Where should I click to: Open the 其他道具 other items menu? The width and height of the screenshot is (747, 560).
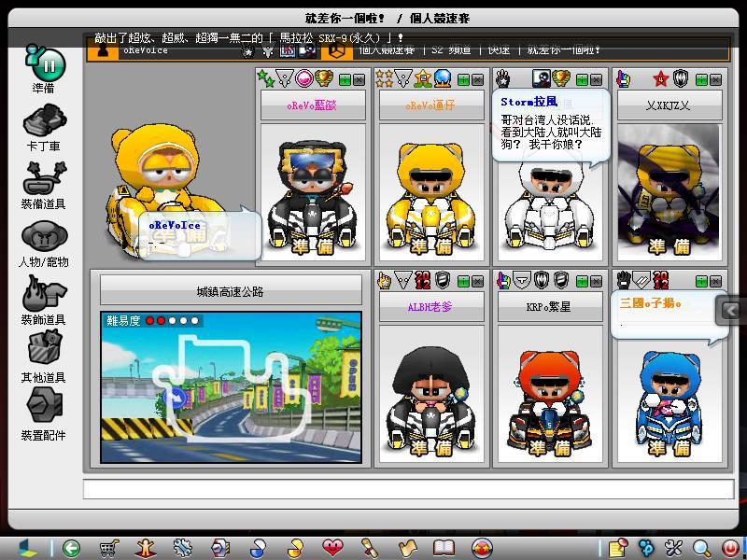tap(44, 348)
